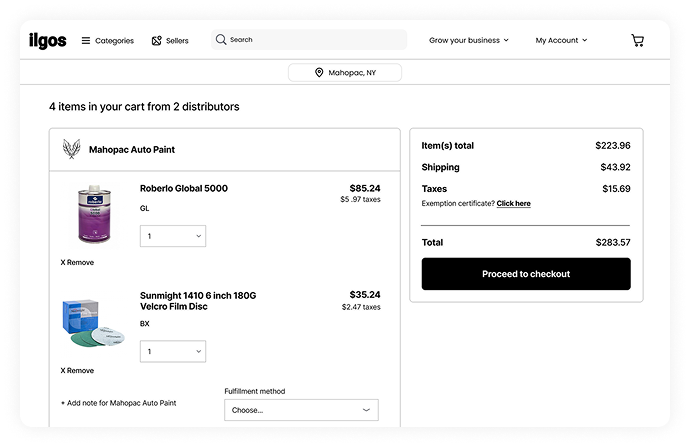Add note for Mahopac Auto Paint
The height and width of the screenshot is (447, 690).
119,403
